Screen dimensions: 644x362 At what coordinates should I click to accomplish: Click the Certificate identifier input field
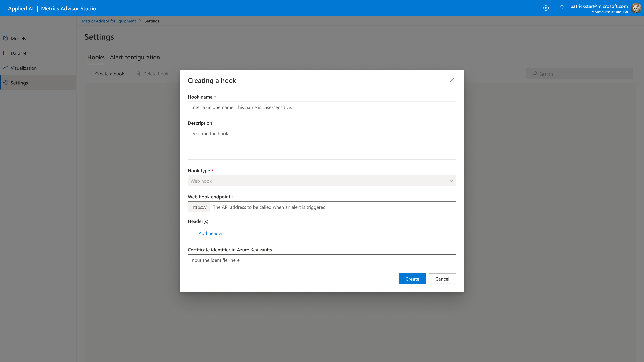[x=322, y=260]
